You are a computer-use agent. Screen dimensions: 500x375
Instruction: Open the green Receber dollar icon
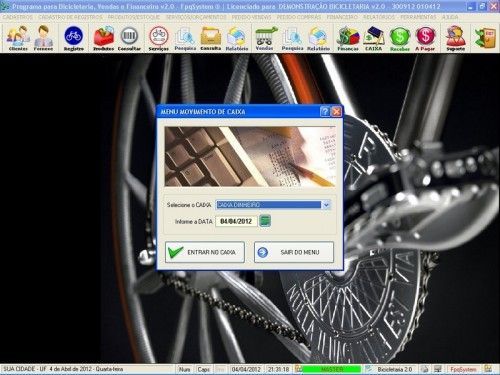pos(400,38)
